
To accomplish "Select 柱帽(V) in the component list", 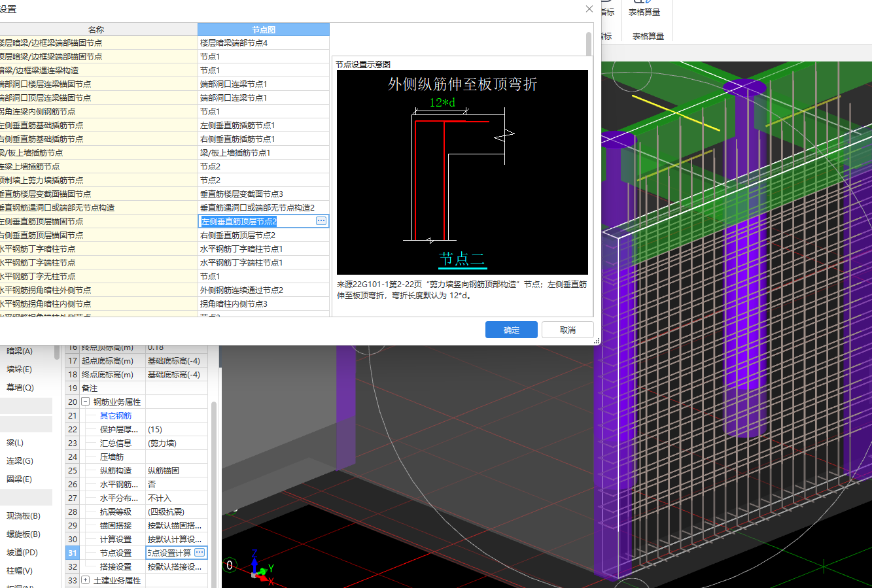I will (20, 571).
